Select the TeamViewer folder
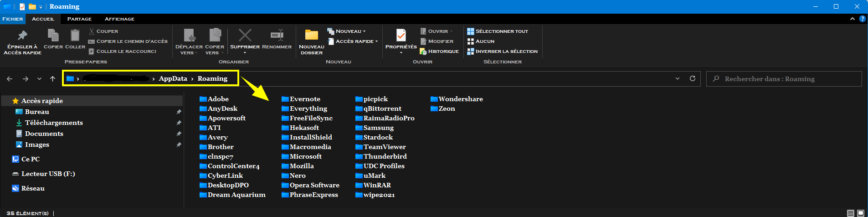The image size is (868, 217). click(x=381, y=147)
